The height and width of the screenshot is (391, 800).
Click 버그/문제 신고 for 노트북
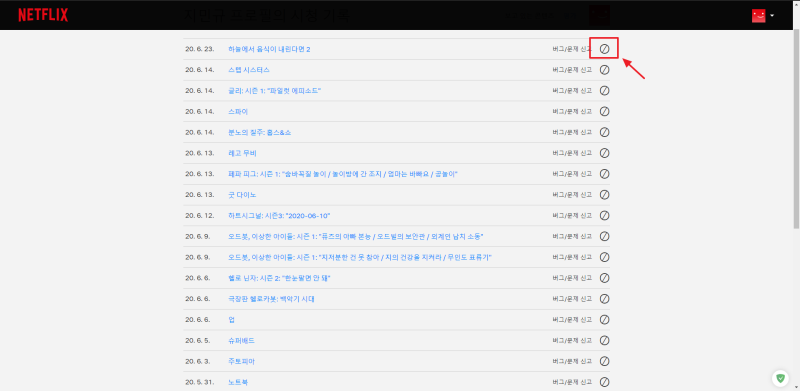pos(572,382)
